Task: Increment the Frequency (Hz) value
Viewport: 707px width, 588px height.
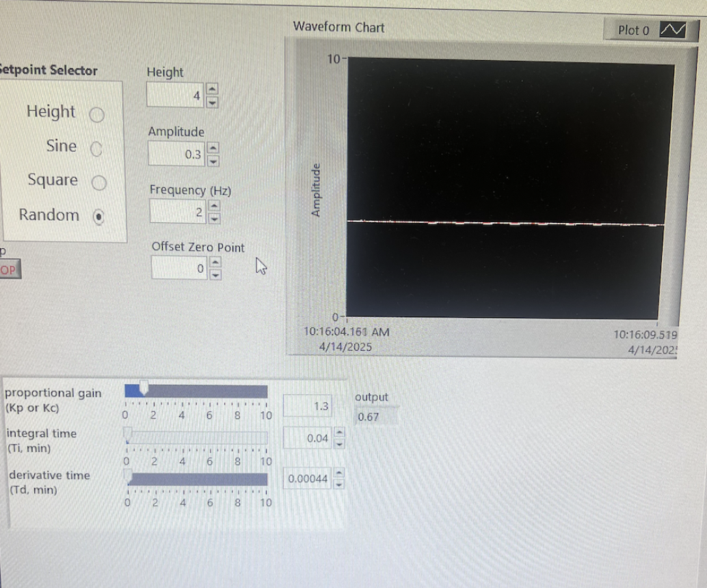Action: coord(214,206)
